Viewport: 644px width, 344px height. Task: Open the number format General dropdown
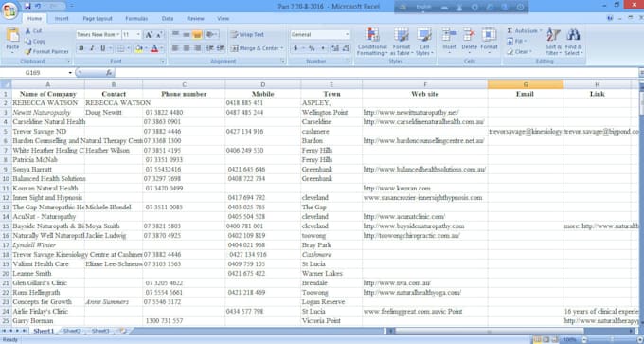tap(347, 35)
